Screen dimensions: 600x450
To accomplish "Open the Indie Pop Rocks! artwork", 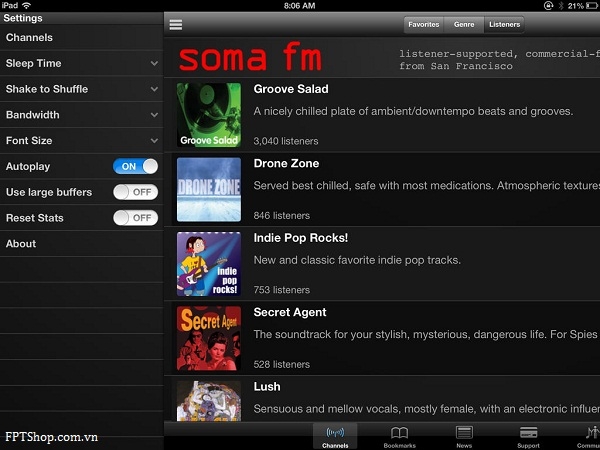I will (x=209, y=264).
